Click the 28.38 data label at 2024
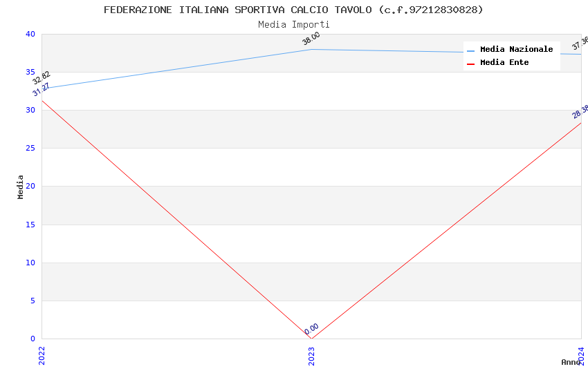 point(580,112)
